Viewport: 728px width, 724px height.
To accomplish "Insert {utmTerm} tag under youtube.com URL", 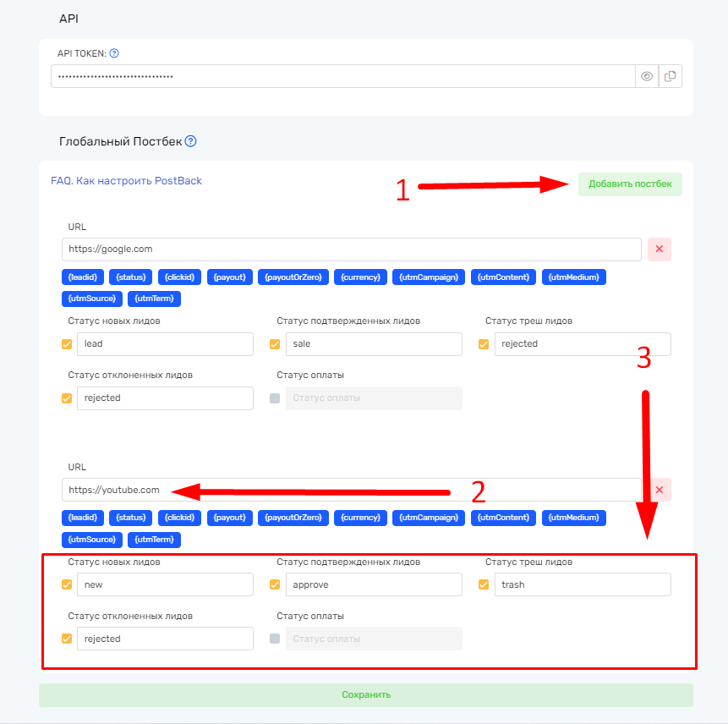I will click(x=154, y=540).
